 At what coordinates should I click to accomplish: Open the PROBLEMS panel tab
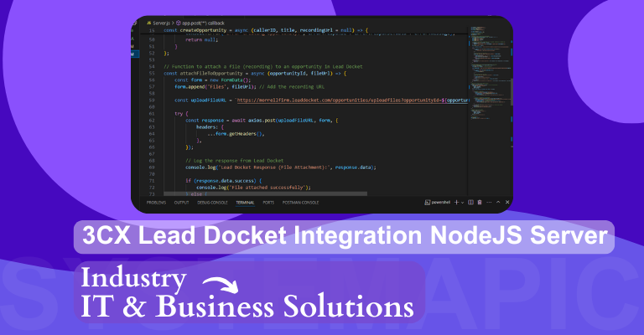coord(156,203)
